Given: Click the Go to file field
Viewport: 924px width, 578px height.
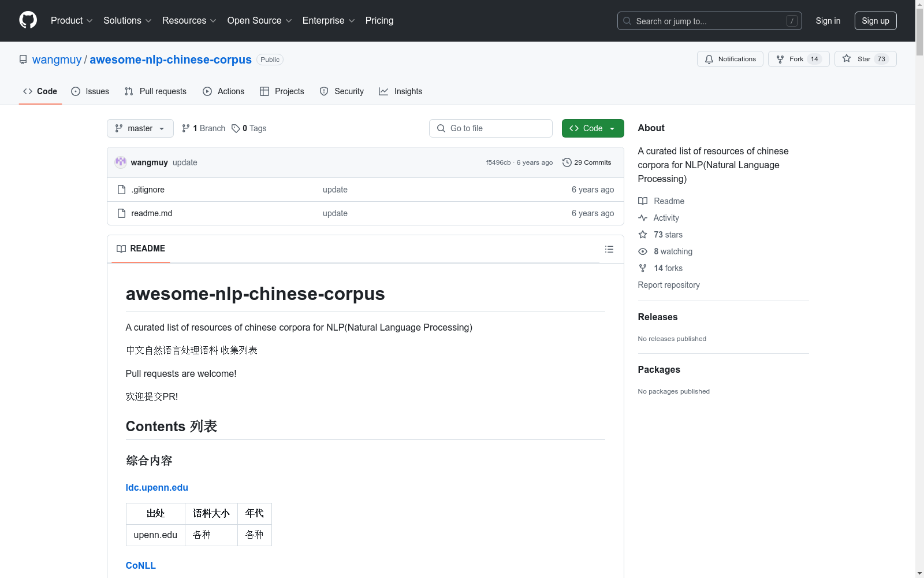Looking at the screenshot, I should (x=491, y=128).
